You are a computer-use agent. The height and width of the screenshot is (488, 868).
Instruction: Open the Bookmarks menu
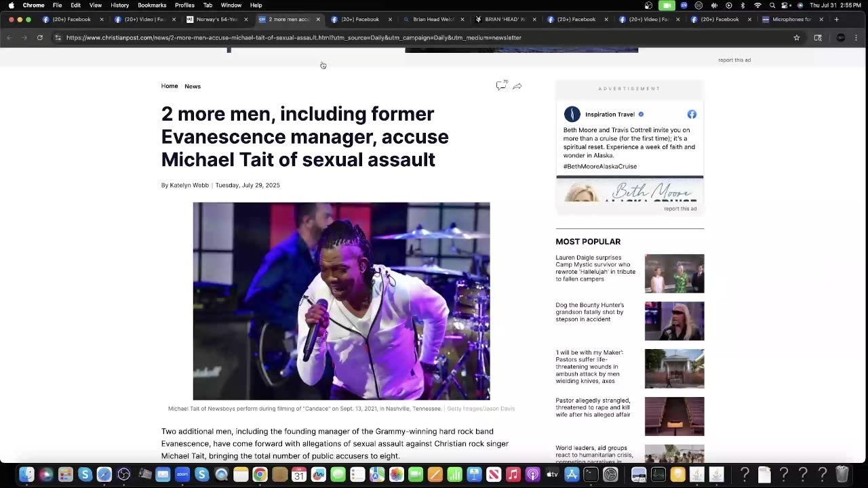pyautogui.click(x=152, y=5)
